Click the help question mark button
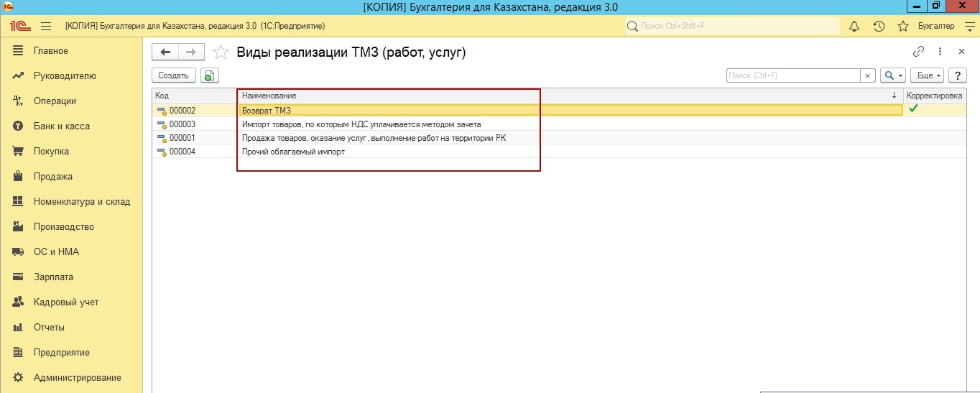This screenshot has height=393, width=980. point(957,75)
